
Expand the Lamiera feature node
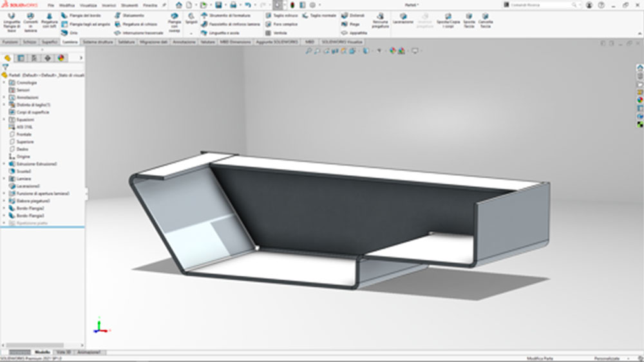tap(4, 178)
